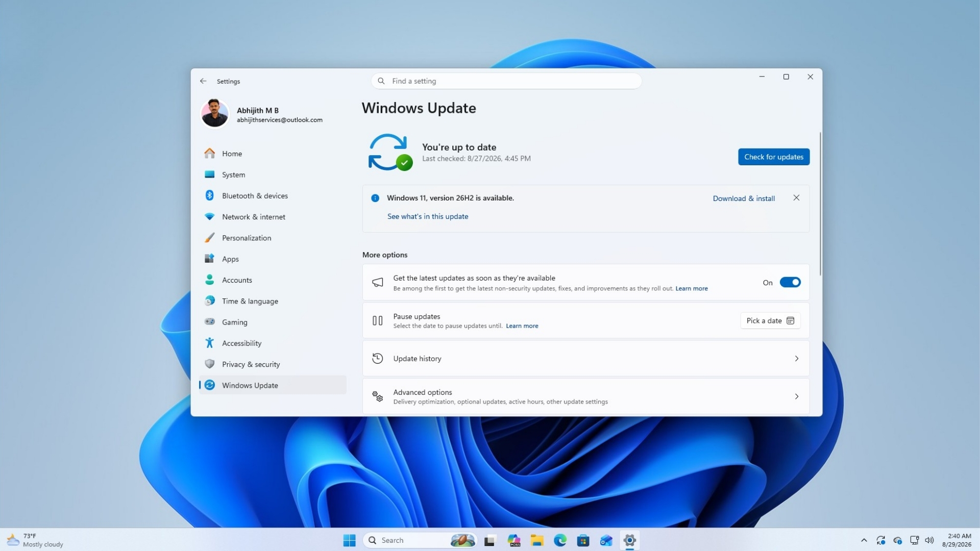Image resolution: width=980 pixels, height=551 pixels.
Task: Select the Time & language globe icon
Action: click(x=209, y=301)
